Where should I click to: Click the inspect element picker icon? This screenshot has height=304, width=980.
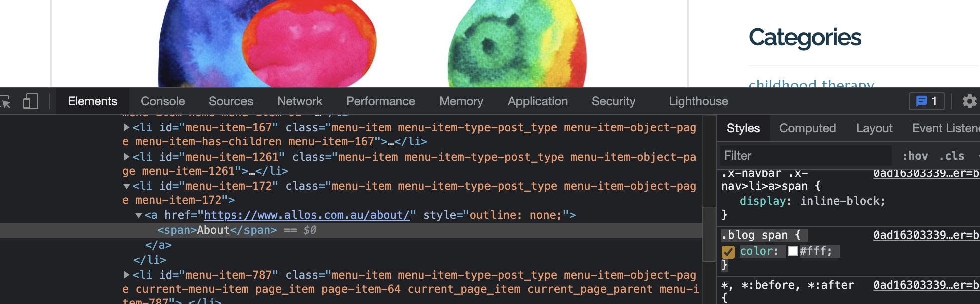point(5,102)
